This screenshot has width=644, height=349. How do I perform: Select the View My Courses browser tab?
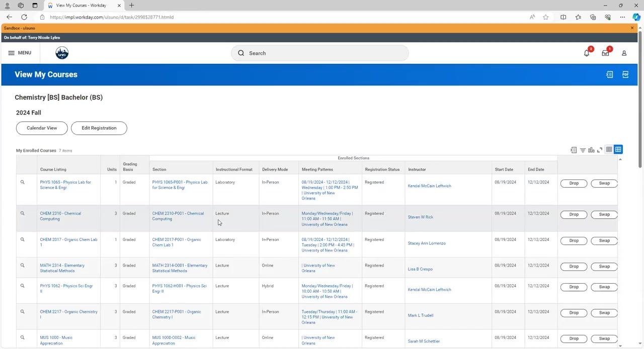point(84,6)
